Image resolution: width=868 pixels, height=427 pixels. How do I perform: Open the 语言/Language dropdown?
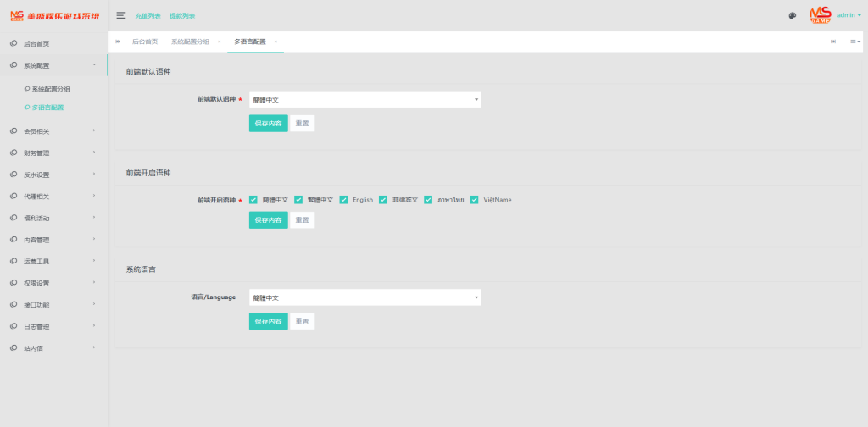[364, 297]
